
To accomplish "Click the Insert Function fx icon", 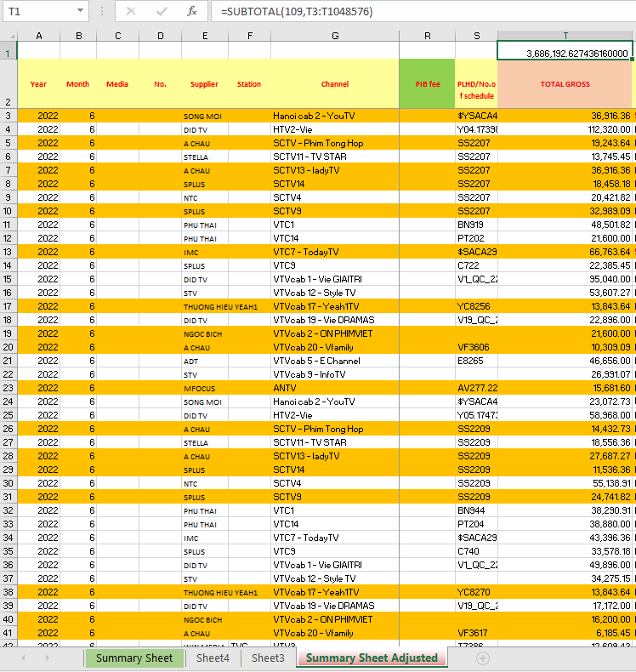I will pos(192,11).
